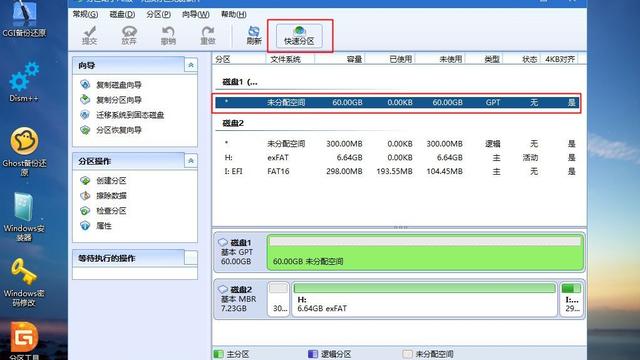
Task: Select the I: 29... block in disk map
Action: [571, 299]
